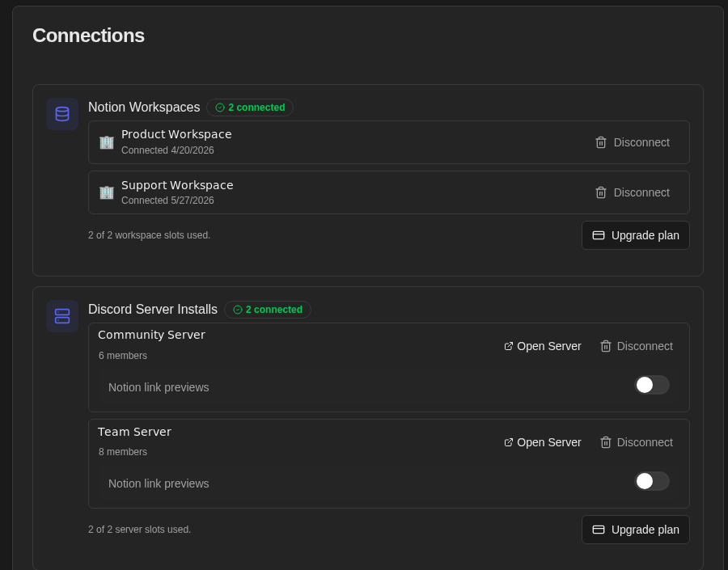Toggle Notion link previews for Community Server
This screenshot has height=570, width=728.
point(652,385)
